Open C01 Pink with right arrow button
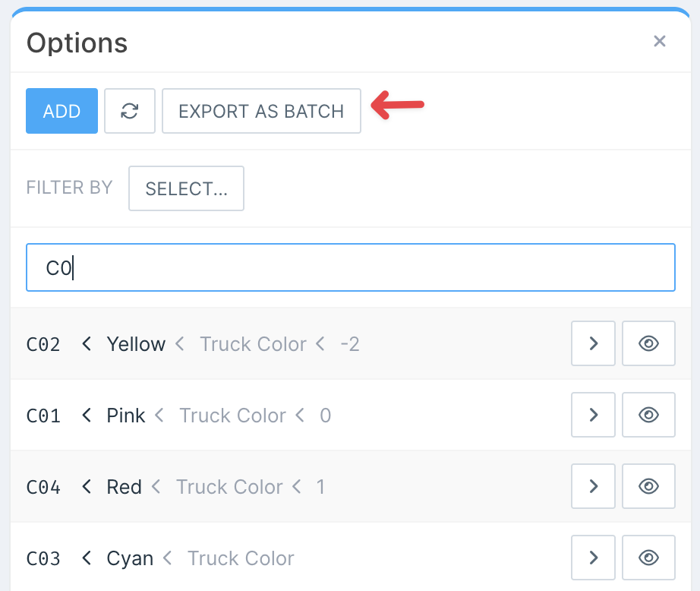700x591 pixels. tap(593, 416)
